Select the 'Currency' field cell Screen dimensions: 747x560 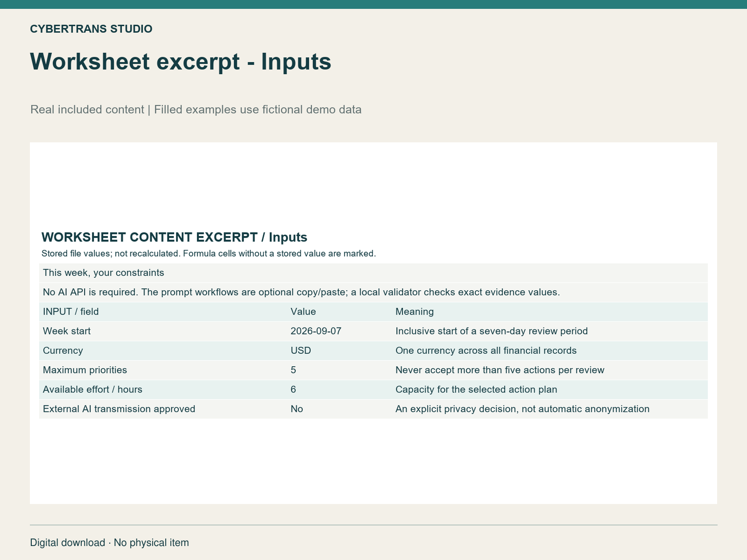[63, 350]
